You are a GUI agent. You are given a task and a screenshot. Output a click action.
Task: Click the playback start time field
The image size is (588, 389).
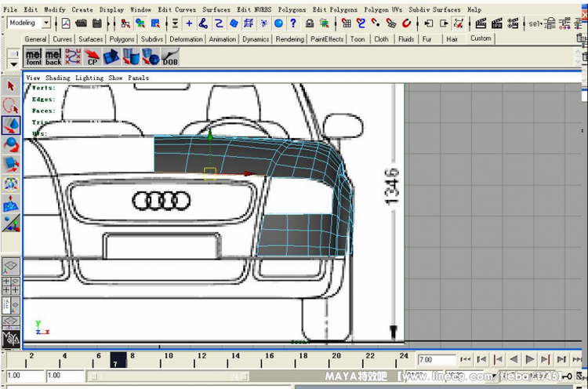[x=64, y=375]
